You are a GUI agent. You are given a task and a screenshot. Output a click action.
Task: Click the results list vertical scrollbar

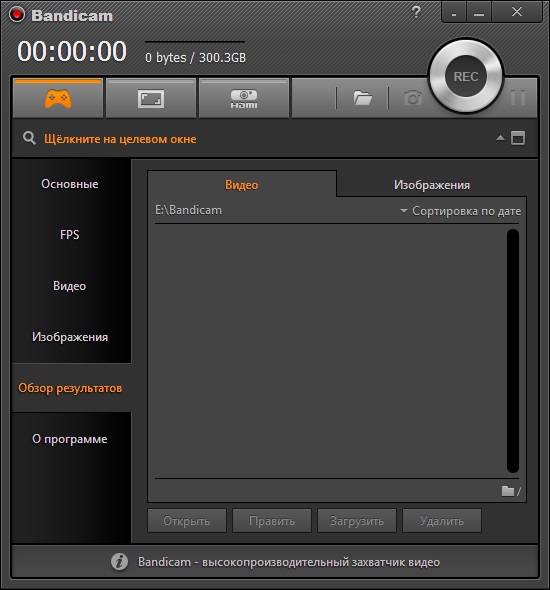click(513, 351)
